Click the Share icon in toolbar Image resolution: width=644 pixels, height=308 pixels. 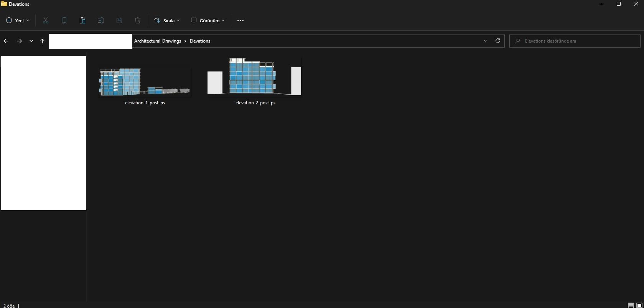pos(119,20)
